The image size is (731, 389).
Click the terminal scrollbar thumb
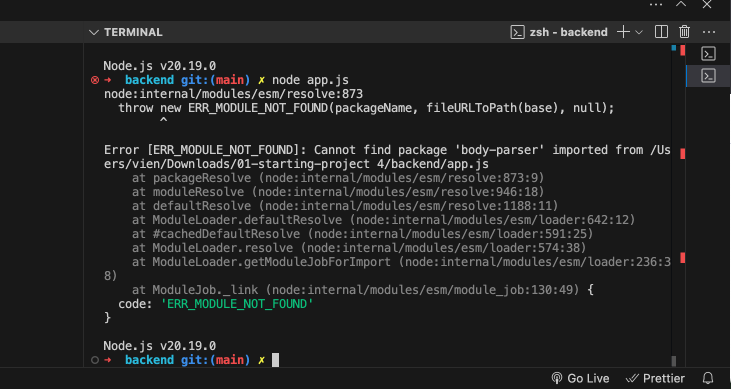coord(673,361)
